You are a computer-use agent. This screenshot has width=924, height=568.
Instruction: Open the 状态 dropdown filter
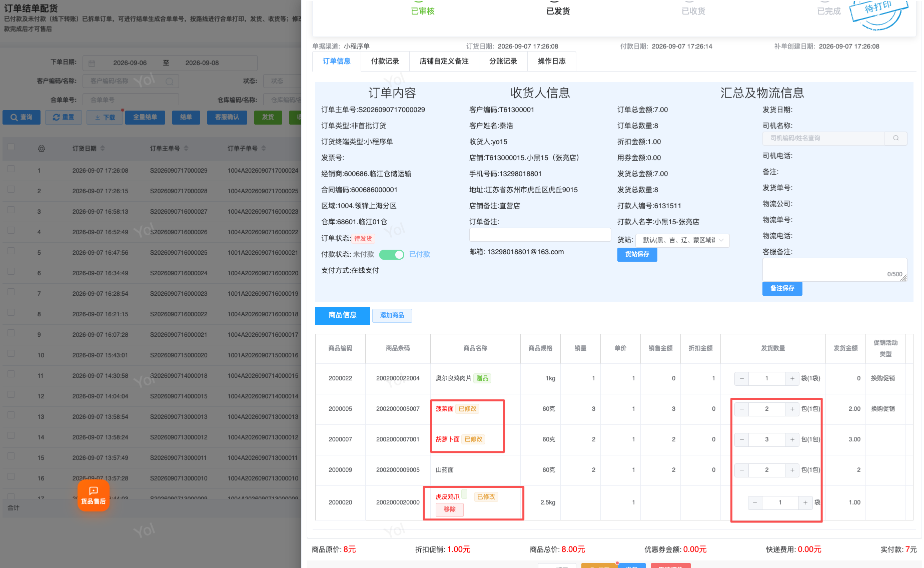pyautogui.click(x=282, y=81)
